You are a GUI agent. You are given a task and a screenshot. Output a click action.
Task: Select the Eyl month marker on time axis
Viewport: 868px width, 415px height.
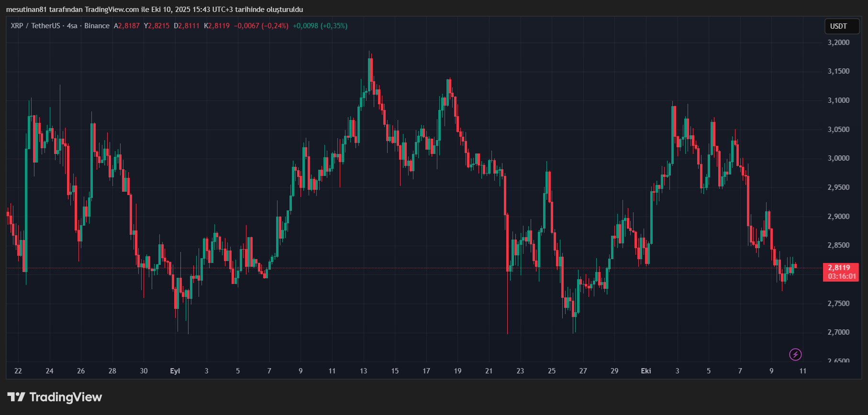tap(175, 371)
